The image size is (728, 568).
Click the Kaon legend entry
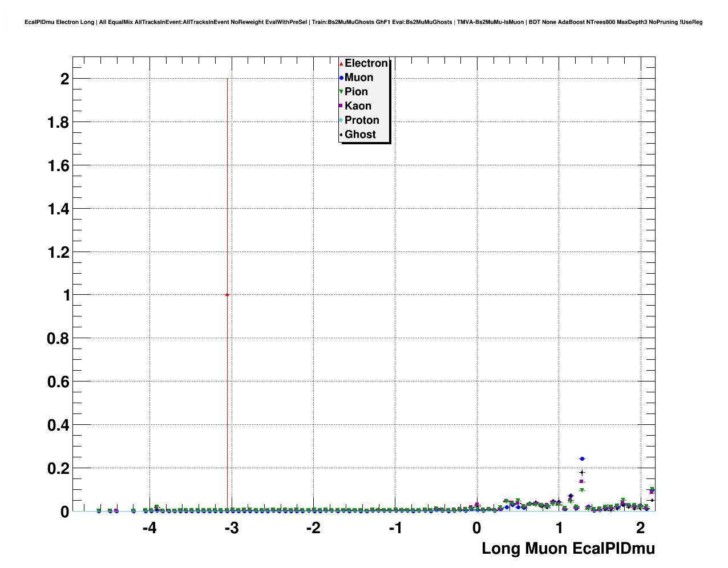click(355, 106)
